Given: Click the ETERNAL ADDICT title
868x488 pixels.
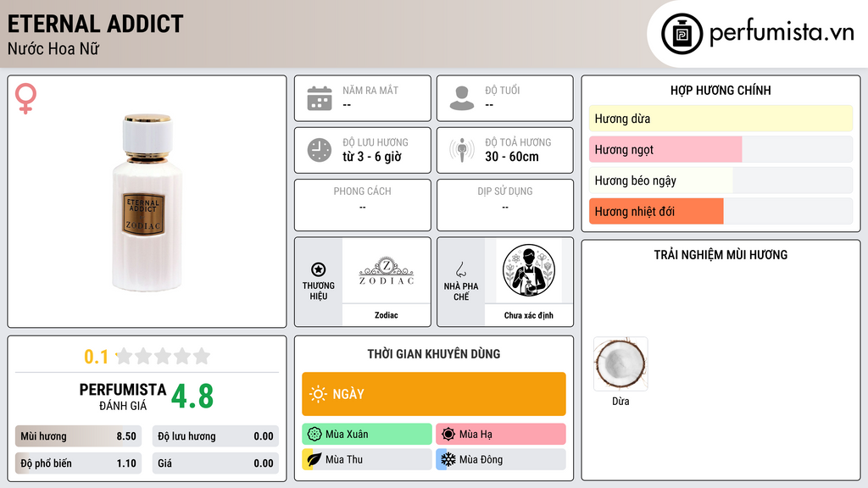Looking at the screenshot, I should point(95,25).
